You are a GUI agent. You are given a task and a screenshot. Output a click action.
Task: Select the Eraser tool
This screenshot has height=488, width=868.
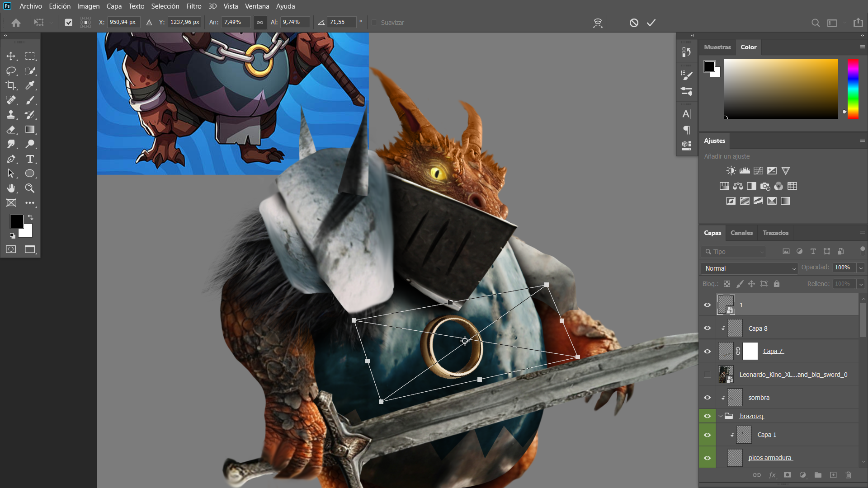click(11, 130)
